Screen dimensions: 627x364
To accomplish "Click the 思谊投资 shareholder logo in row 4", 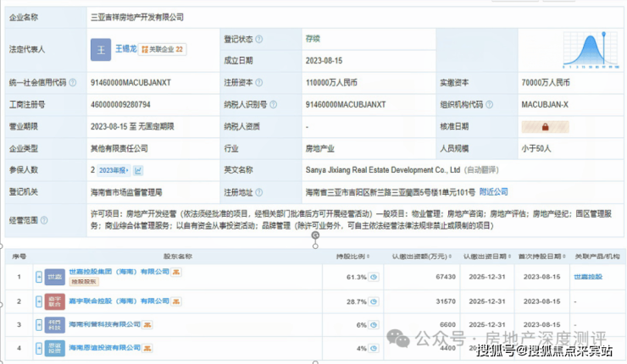I will pyautogui.click(x=55, y=349).
